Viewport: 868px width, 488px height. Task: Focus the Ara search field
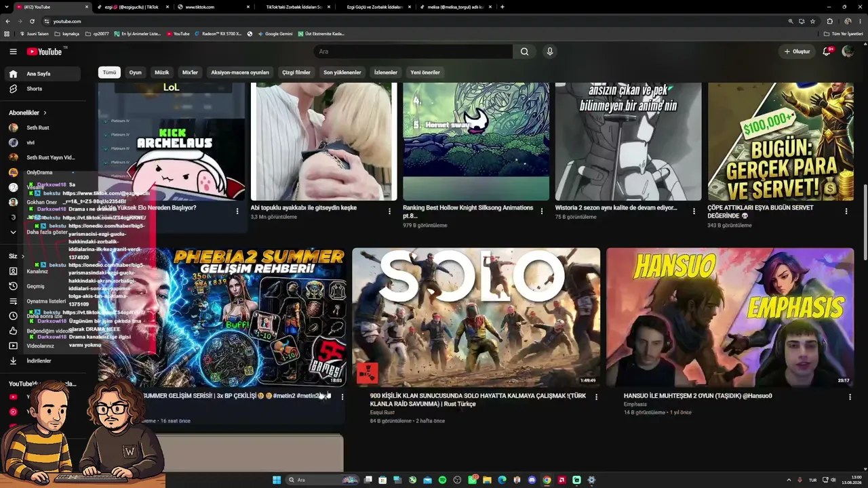pyautogui.click(x=414, y=52)
